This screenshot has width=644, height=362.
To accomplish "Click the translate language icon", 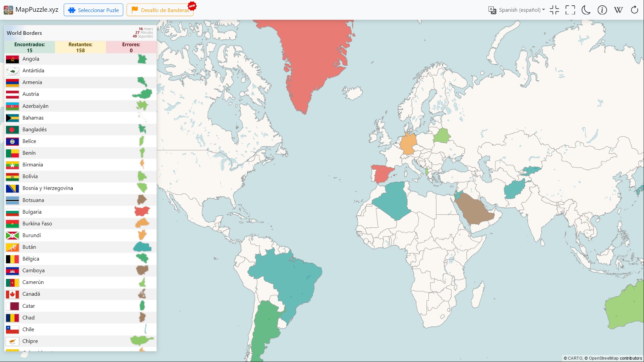I will pyautogui.click(x=492, y=10).
